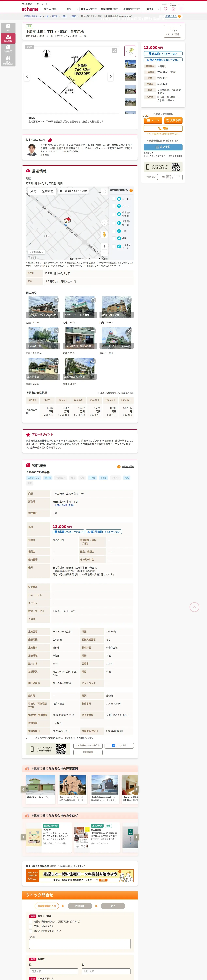Click the at home logo
Screen dimensions: 207x980
click(30, 9)
